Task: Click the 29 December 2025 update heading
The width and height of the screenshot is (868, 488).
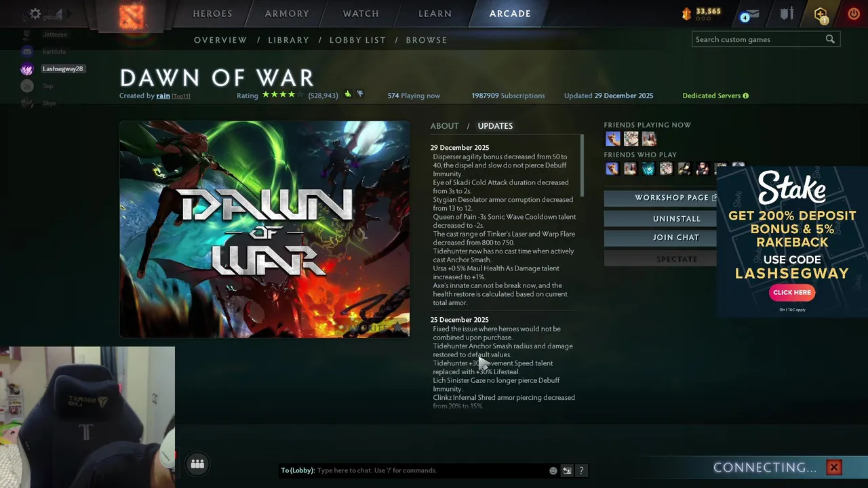Action: point(459,148)
